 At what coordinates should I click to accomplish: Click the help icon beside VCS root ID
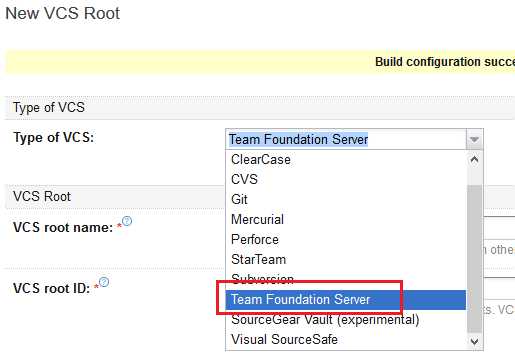[x=104, y=282]
